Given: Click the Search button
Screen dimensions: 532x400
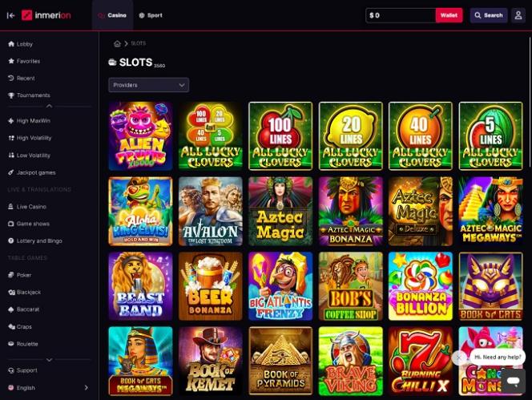Looking at the screenshot, I should 489,15.
